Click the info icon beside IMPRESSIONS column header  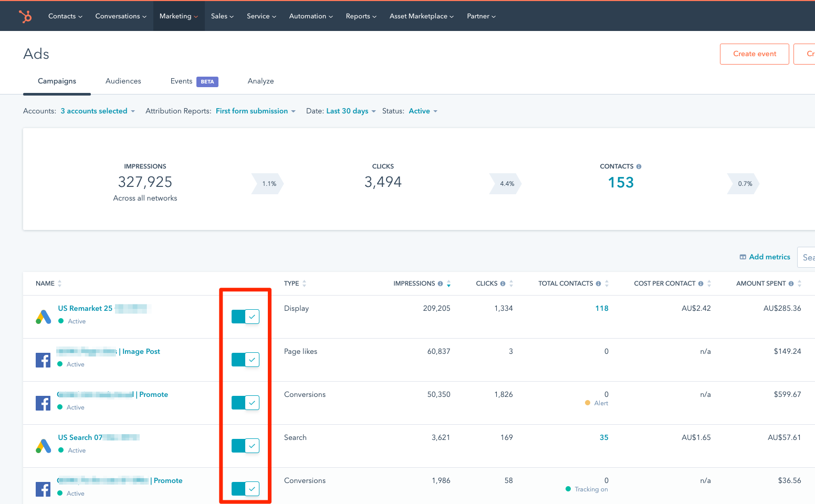(x=441, y=283)
